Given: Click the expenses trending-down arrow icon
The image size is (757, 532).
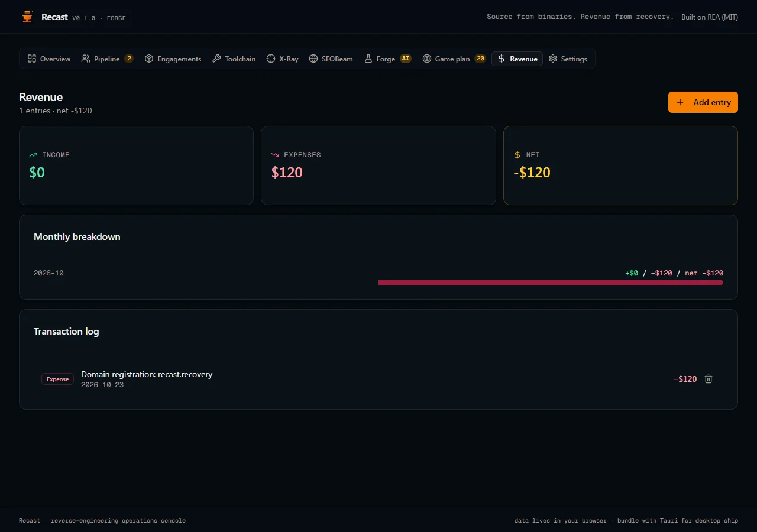Looking at the screenshot, I should (x=275, y=155).
